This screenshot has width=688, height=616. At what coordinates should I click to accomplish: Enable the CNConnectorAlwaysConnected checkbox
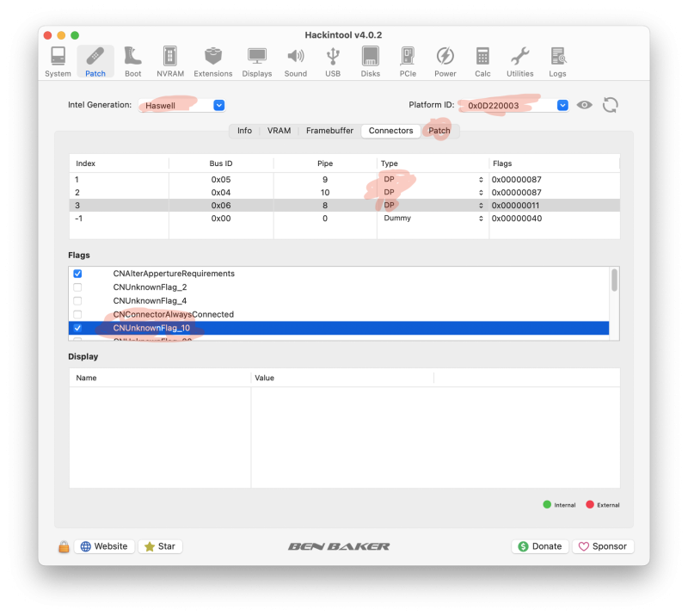click(77, 314)
